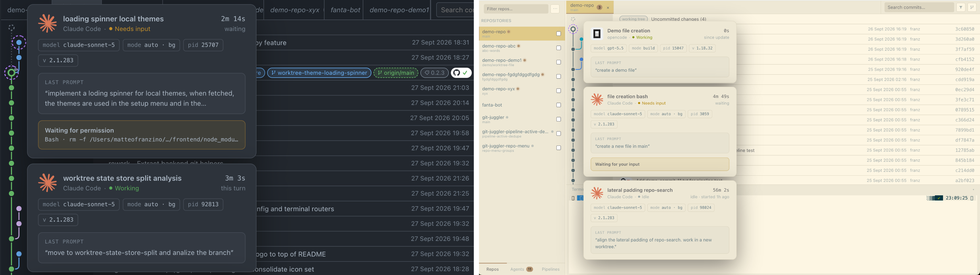The width and height of the screenshot is (980, 275).
Task: Click the git-juggler-pipeline-active-de… repository row
Action: [x=522, y=134]
